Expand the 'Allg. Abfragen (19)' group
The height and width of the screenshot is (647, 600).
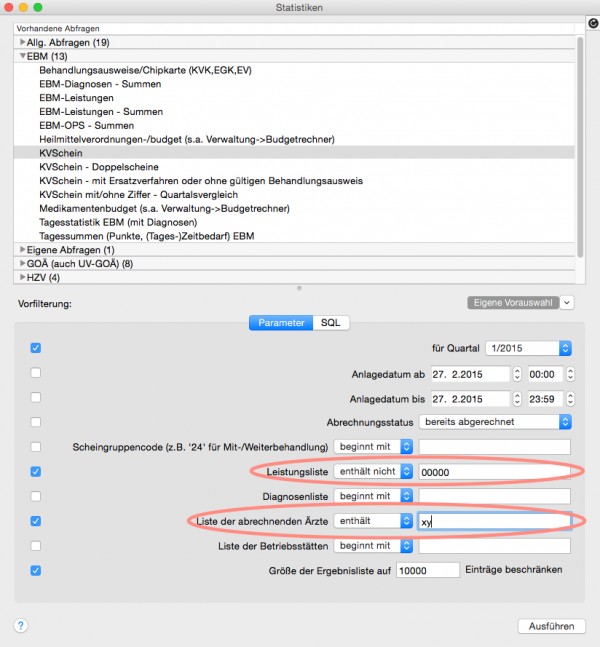[x=23, y=42]
